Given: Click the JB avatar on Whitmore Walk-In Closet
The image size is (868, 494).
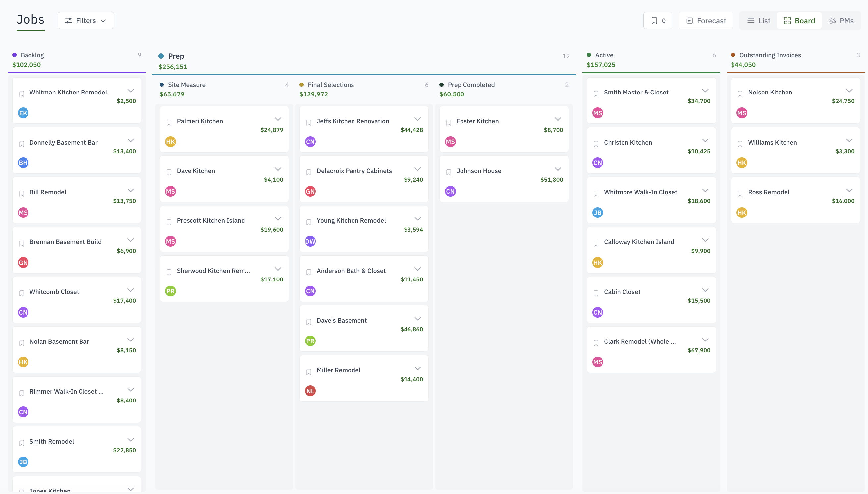Looking at the screenshot, I should [598, 213].
